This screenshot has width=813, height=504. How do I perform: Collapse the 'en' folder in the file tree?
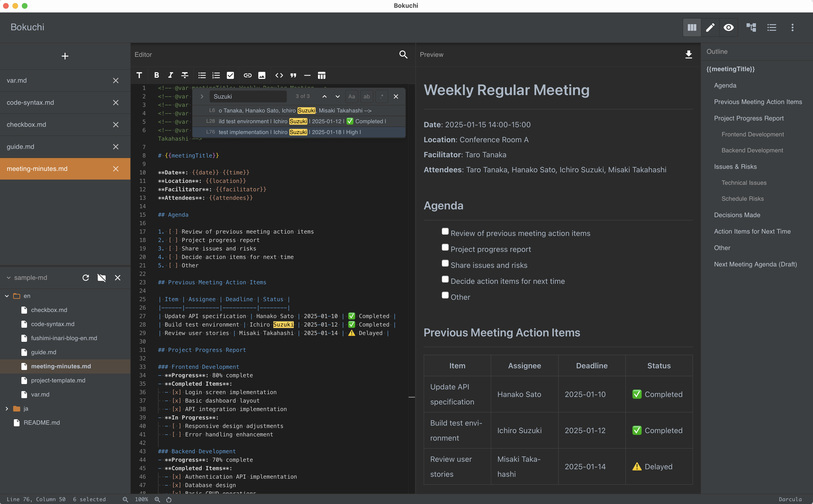[x=6, y=296]
